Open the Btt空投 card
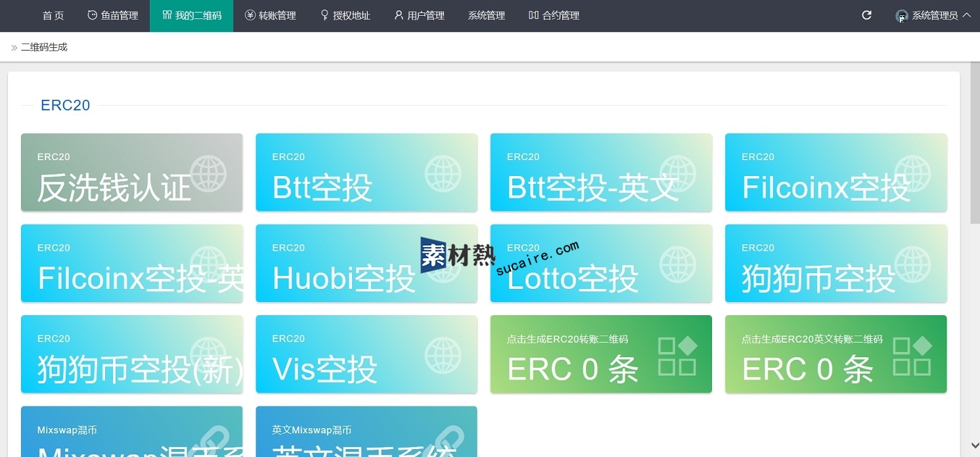Viewport: 980px width, 457px height. pos(367,173)
